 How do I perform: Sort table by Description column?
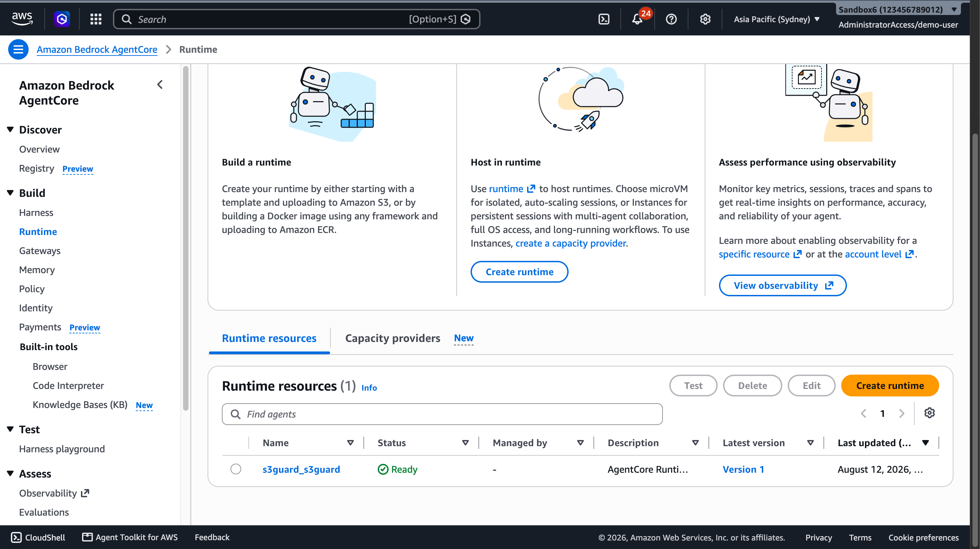point(696,443)
